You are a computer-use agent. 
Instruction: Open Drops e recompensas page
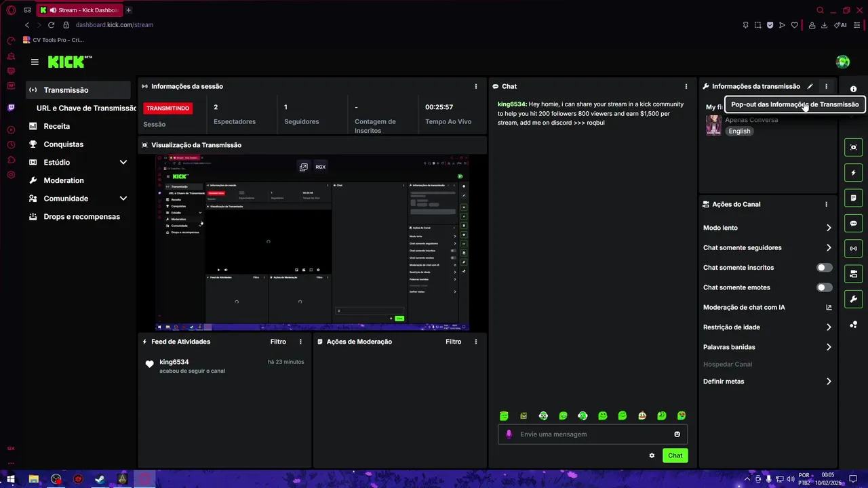click(81, 217)
